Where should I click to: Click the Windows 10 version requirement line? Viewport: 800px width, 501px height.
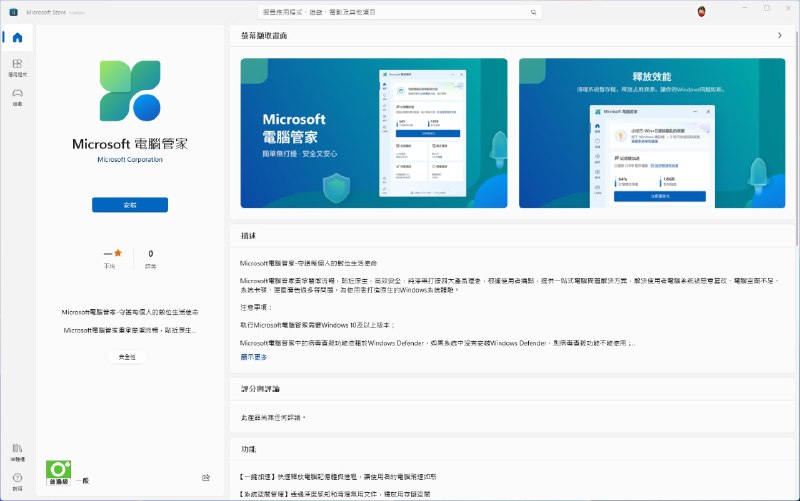point(317,325)
